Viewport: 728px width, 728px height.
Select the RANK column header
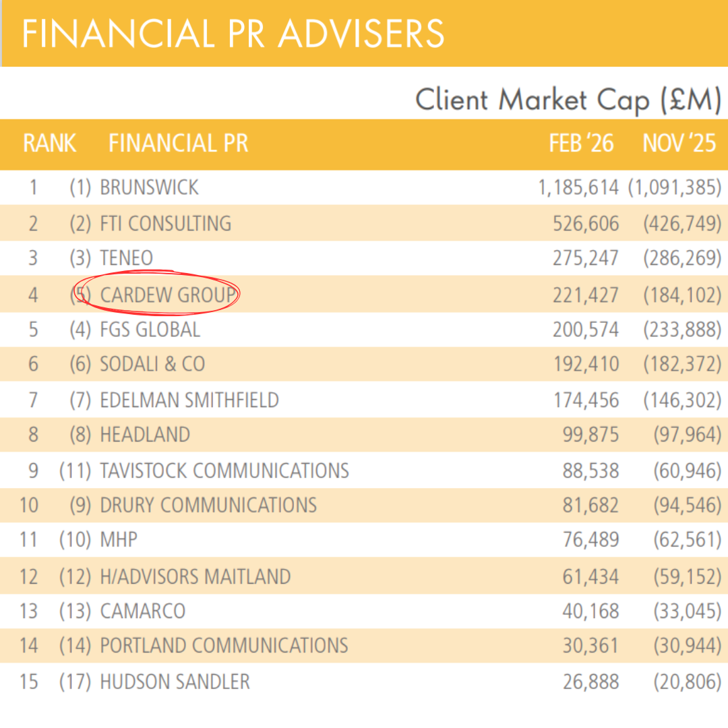coord(49,144)
